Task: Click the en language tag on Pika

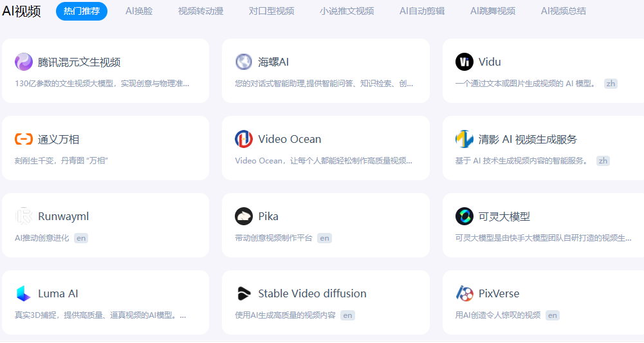Action: pos(324,238)
